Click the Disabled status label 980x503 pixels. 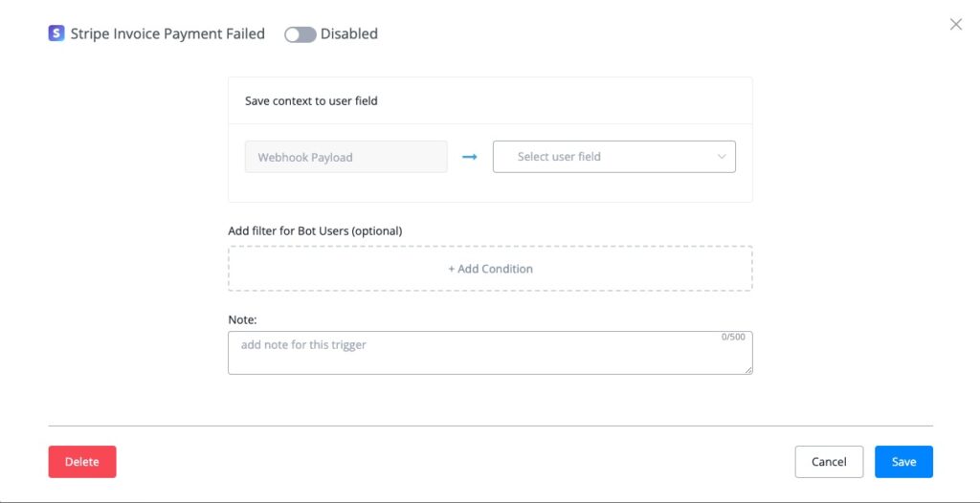tap(348, 33)
